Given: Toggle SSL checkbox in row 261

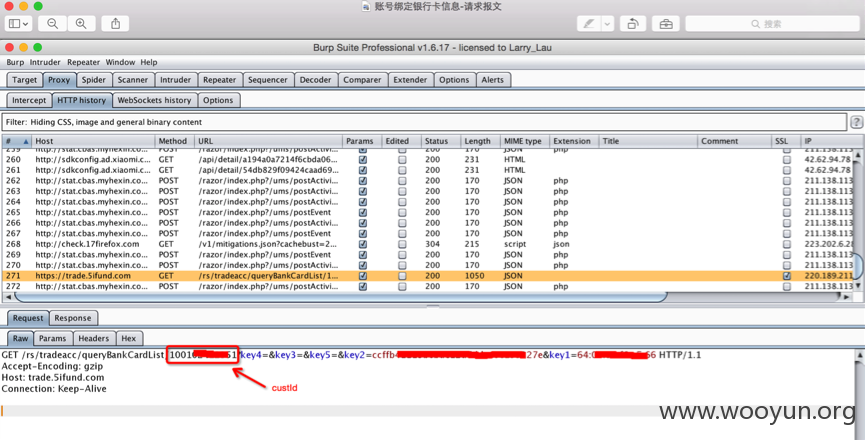Looking at the screenshot, I should coord(787,170).
